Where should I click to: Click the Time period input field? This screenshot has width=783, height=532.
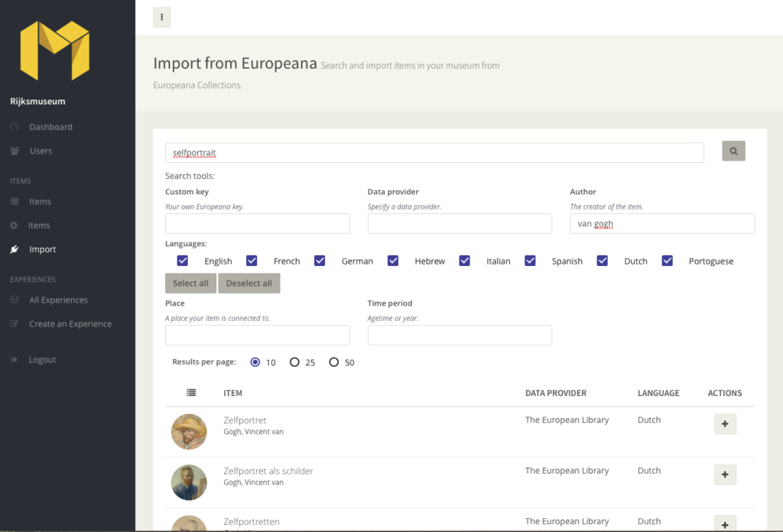point(460,336)
